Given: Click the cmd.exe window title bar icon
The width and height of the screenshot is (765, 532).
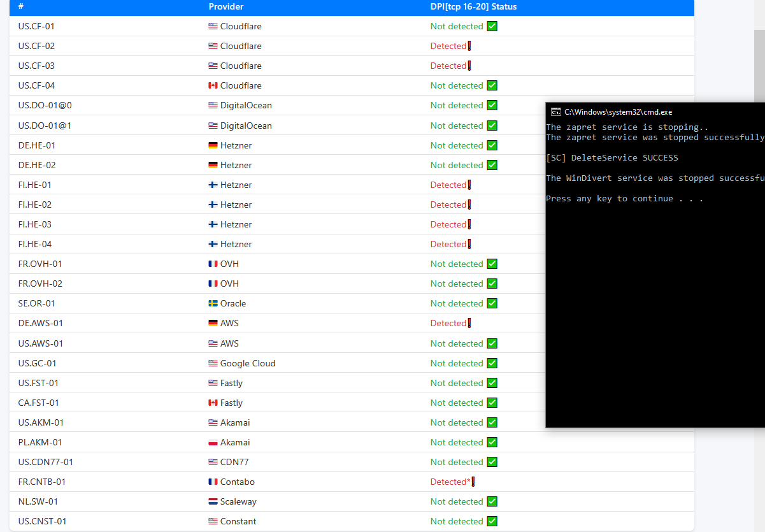Looking at the screenshot, I should [556, 111].
